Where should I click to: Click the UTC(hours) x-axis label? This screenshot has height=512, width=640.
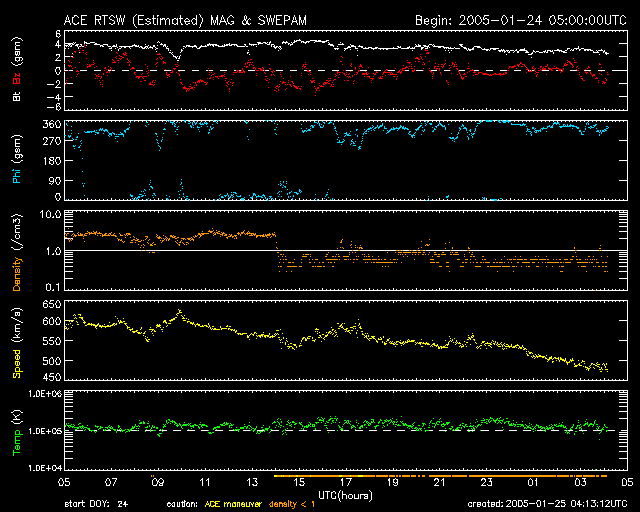click(x=345, y=494)
